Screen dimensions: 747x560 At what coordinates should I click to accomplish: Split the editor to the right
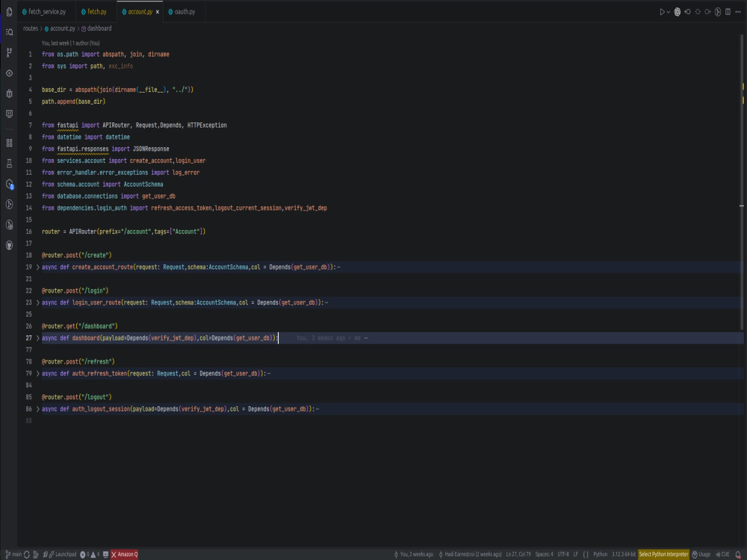click(x=728, y=12)
